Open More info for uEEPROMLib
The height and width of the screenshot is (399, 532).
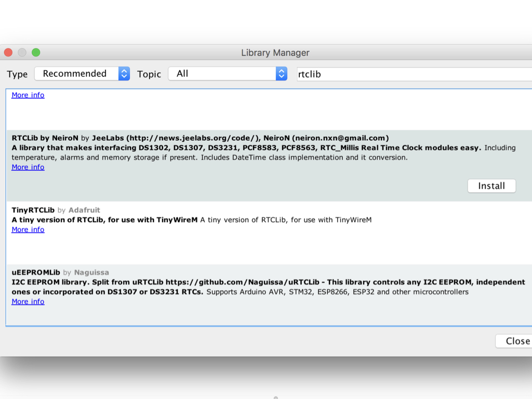[28, 301]
